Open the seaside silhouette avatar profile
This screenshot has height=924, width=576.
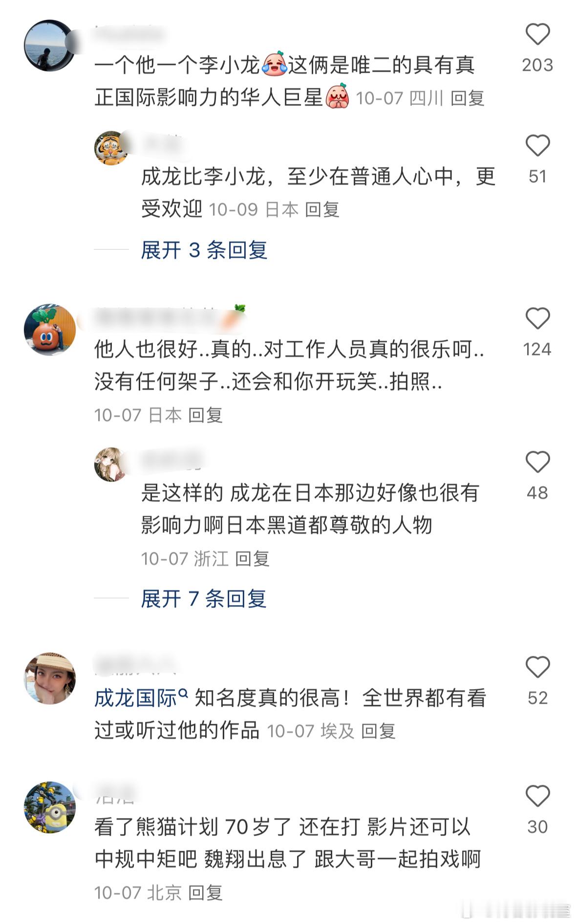50,45
